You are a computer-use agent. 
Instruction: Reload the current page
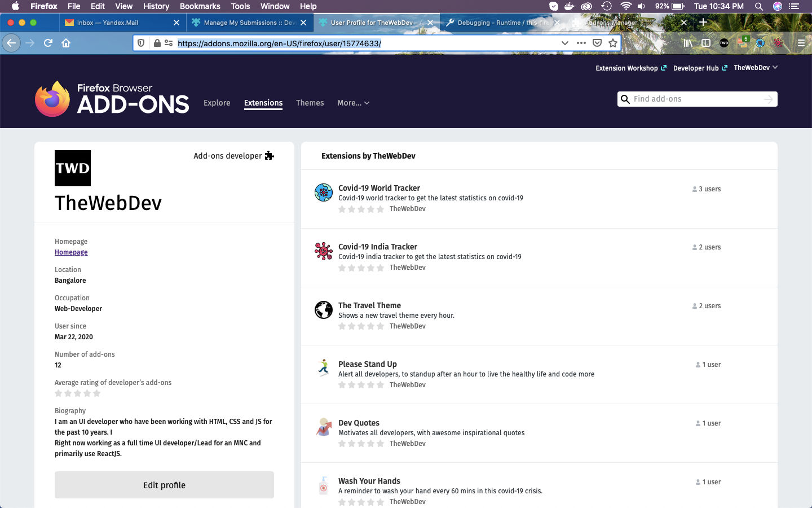pyautogui.click(x=48, y=43)
